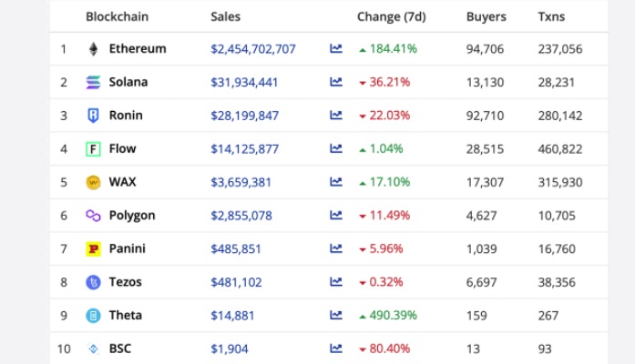Screen dimensions: 635x364
Task: Select the 16,760 txns count for Panini
Action: (557, 248)
